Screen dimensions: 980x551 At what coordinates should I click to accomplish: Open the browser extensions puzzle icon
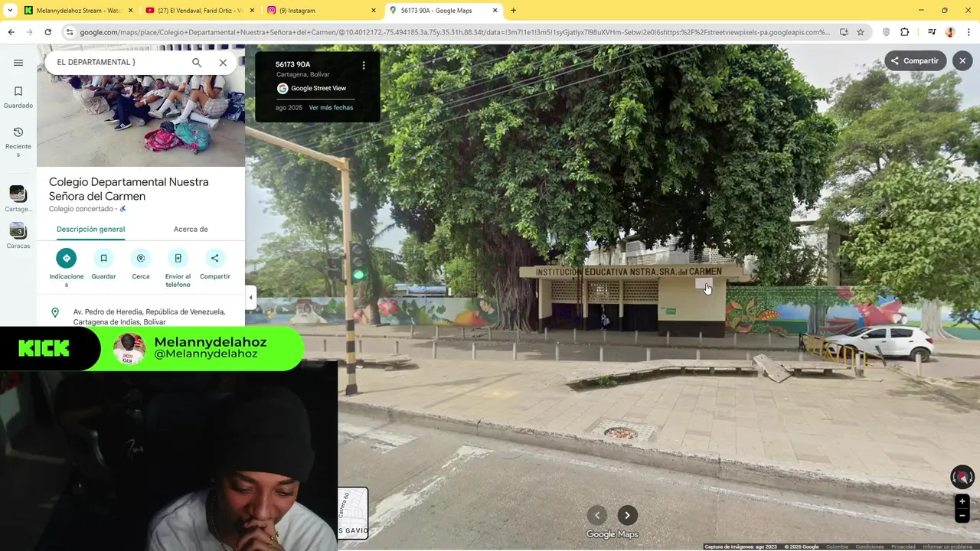coord(905,32)
